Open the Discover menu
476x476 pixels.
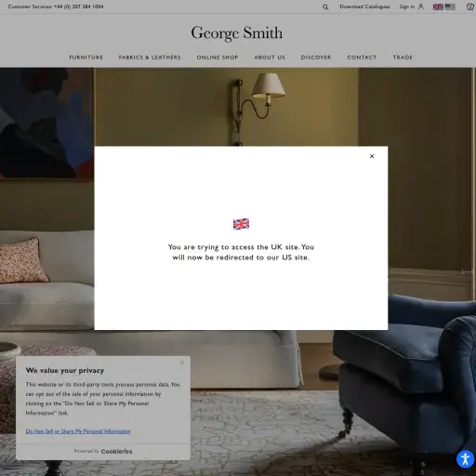[x=316, y=58]
